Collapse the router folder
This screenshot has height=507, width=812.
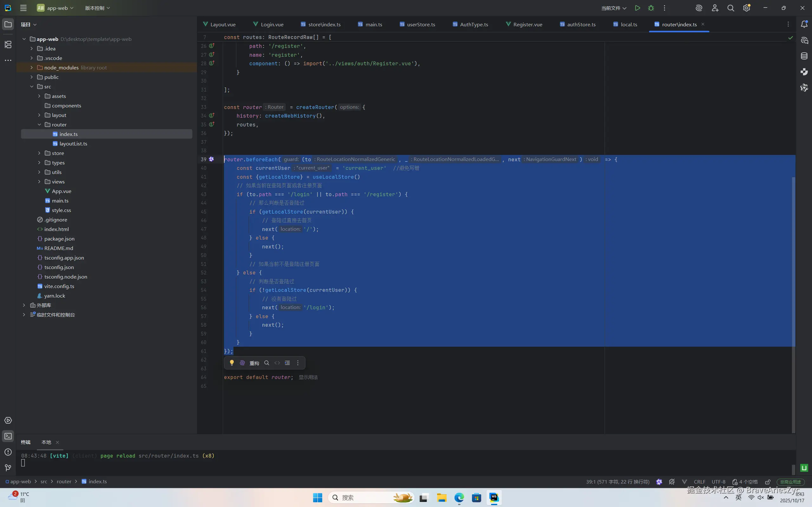tap(39, 125)
